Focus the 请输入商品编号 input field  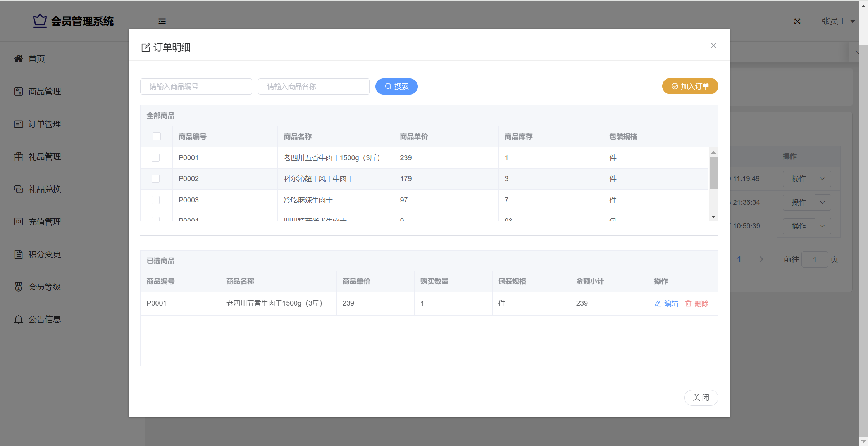point(196,86)
